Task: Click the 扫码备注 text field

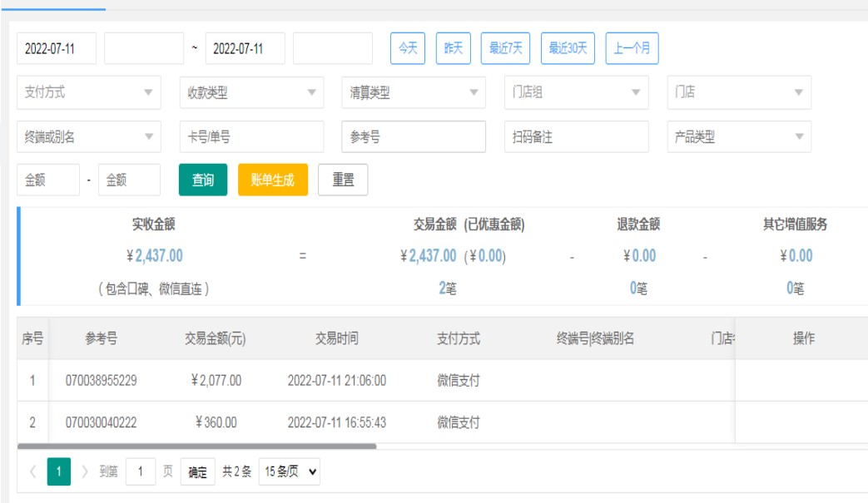Action: (576, 137)
